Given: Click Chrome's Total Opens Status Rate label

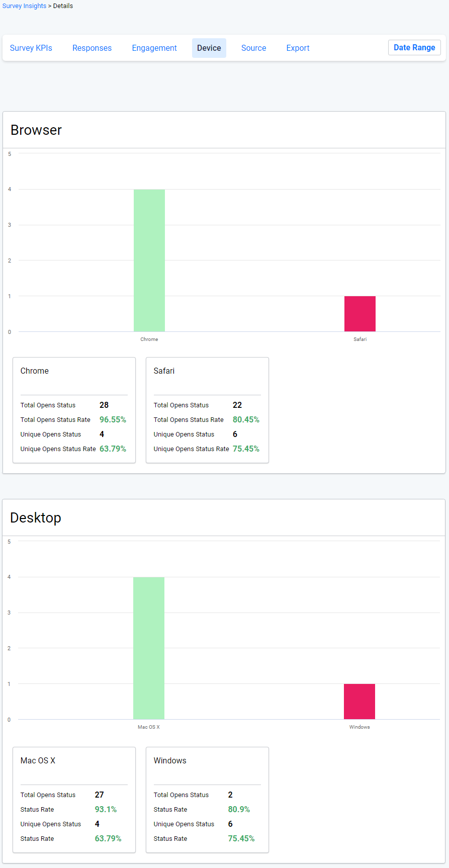Looking at the screenshot, I should coord(55,420).
